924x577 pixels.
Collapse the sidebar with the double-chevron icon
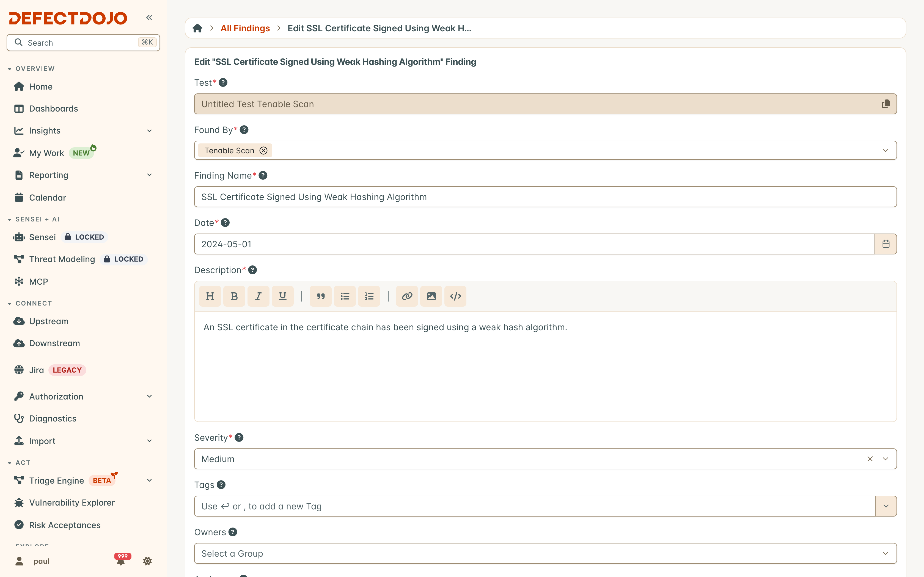point(149,18)
